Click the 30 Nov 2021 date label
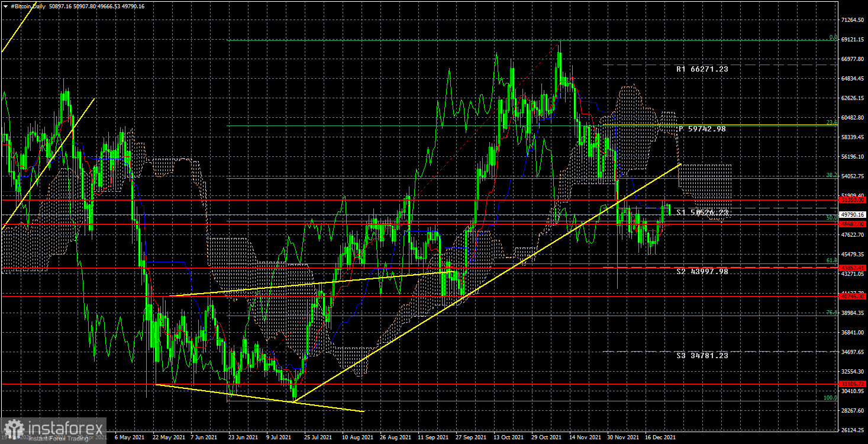Screen dimensions: 868x444 (624, 437)
